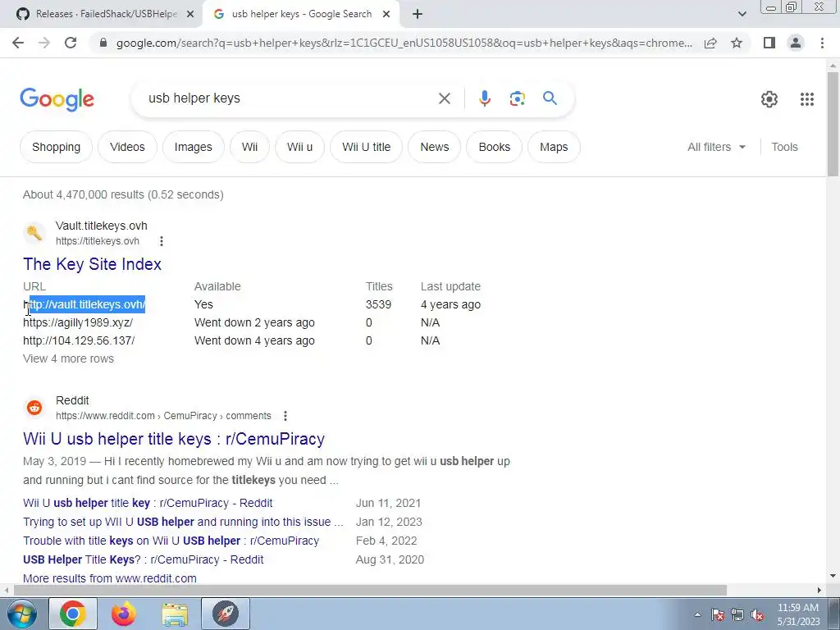This screenshot has width=840, height=630.
Task: Switch to the Releases FailedShack tab
Action: [x=105, y=15]
